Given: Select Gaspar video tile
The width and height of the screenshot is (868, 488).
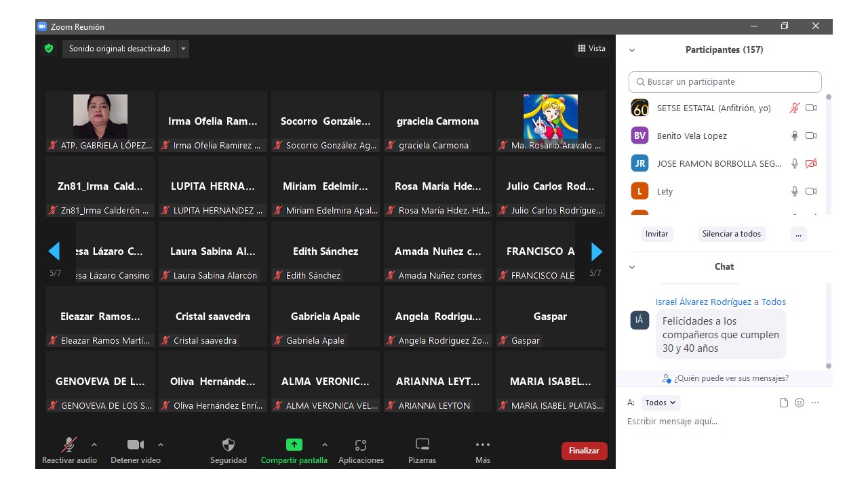Looking at the screenshot, I should pos(551,317).
